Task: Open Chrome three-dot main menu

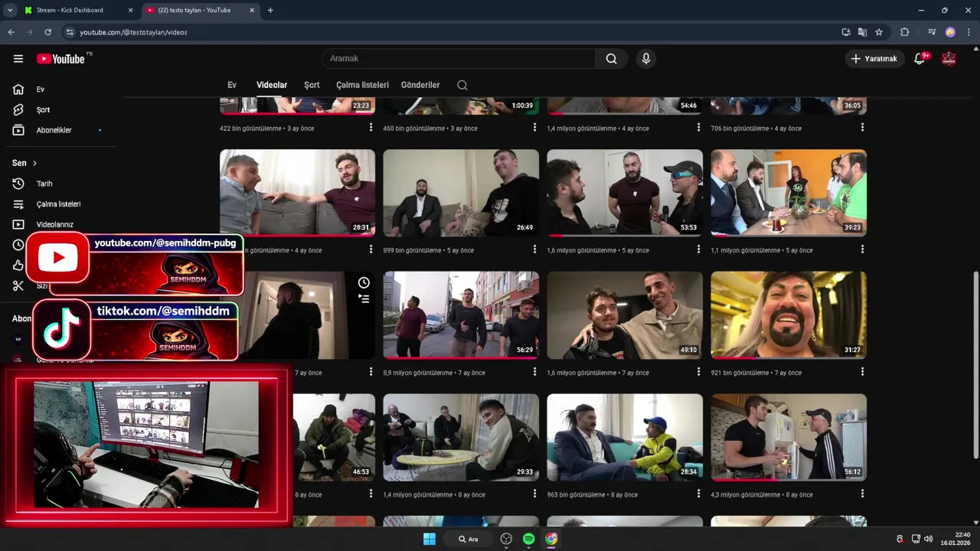Action: 967,32
